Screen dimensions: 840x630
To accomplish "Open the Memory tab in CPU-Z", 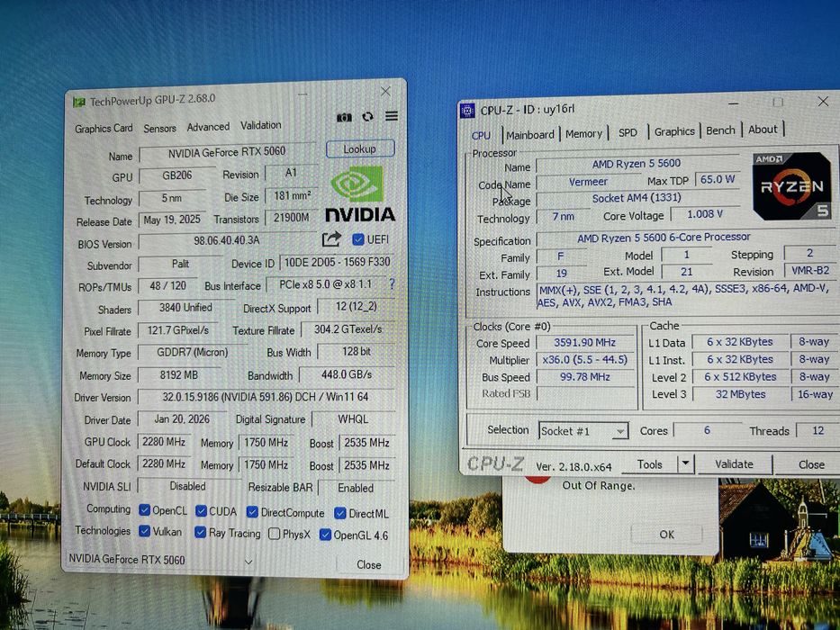I will tap(584, 133).
